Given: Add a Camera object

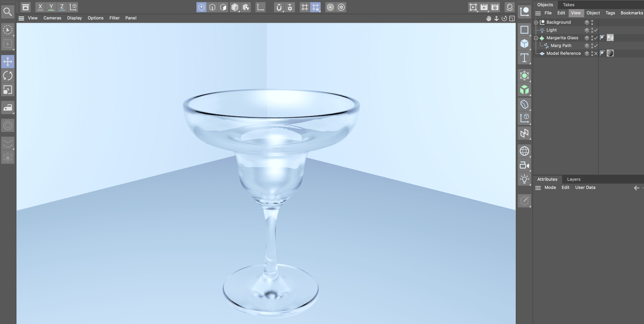Looking at the screenshot, I should (524, 165).
